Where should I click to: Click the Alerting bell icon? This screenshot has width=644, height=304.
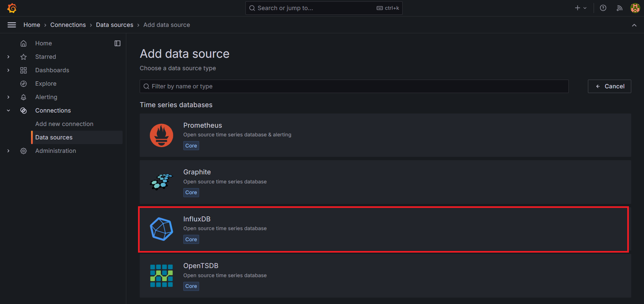[x=23, y=97]
